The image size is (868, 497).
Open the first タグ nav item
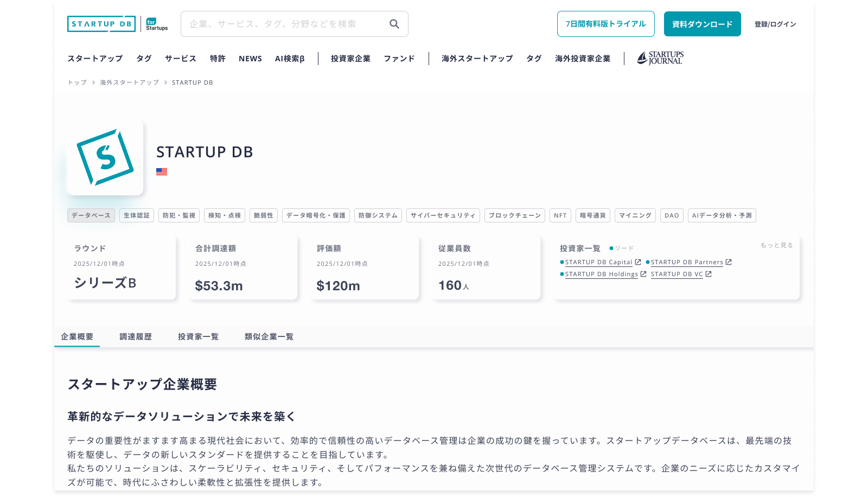point(144,59)
